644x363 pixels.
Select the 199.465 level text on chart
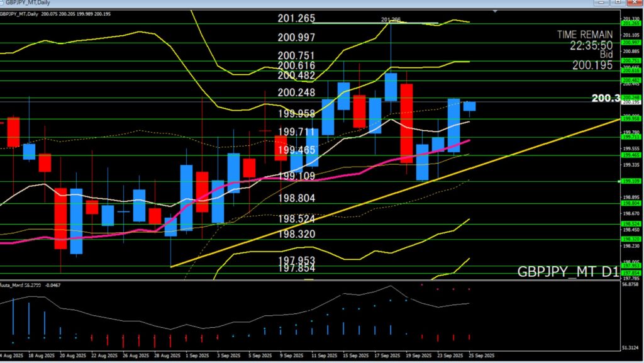(296, 150)
